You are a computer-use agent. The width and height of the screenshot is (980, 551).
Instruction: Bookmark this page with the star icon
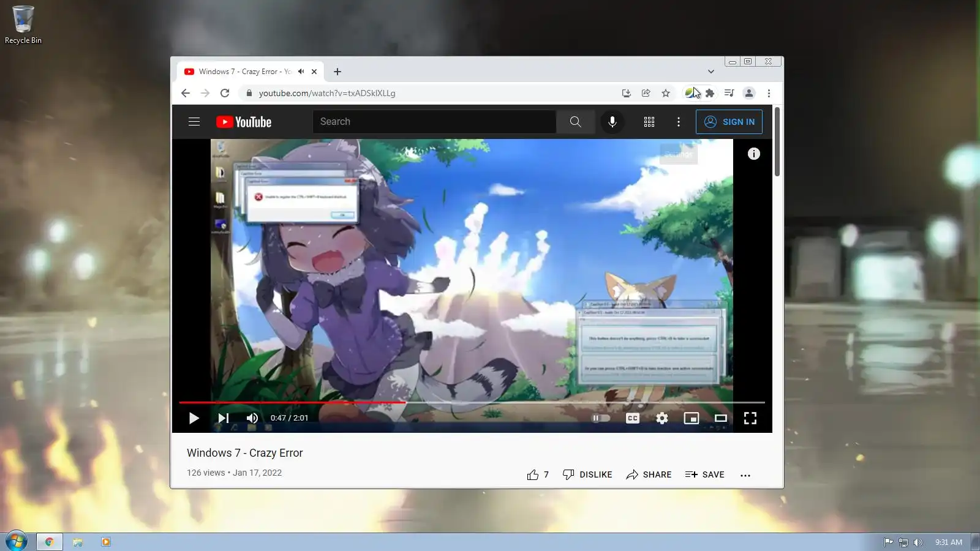point(666,93)
